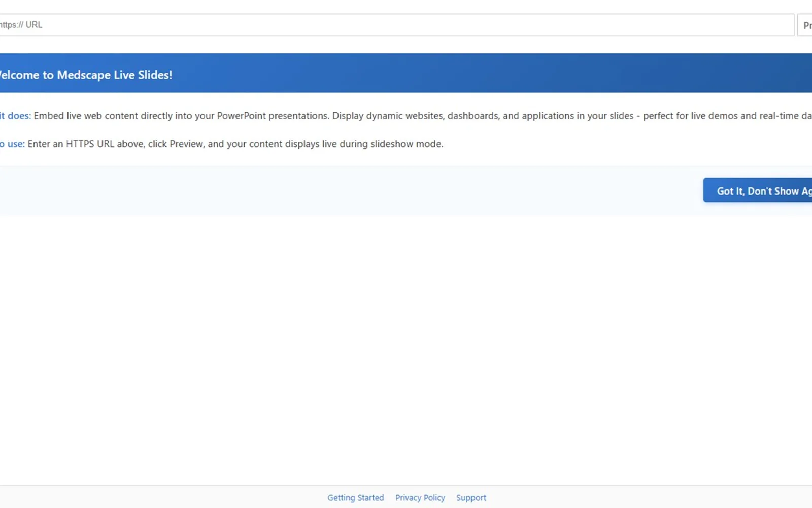Click the 'Enter an HTTPS URL above' instruction

(235, 144)
